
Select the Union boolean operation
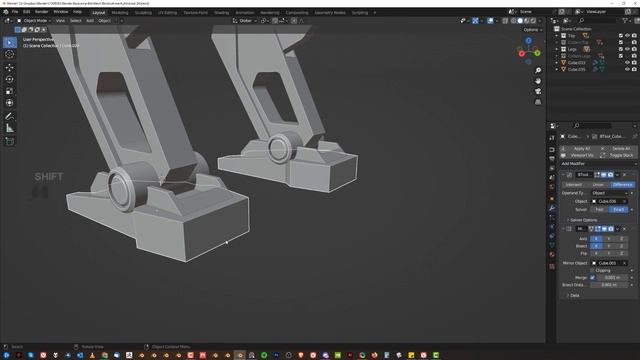pyautogui.click(x=598, y=185)
